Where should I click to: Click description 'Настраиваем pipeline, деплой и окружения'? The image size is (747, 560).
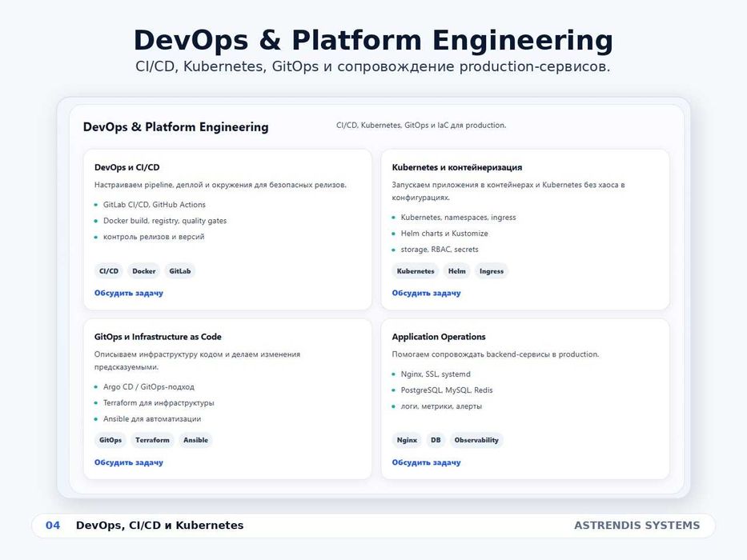click(220, 185)
